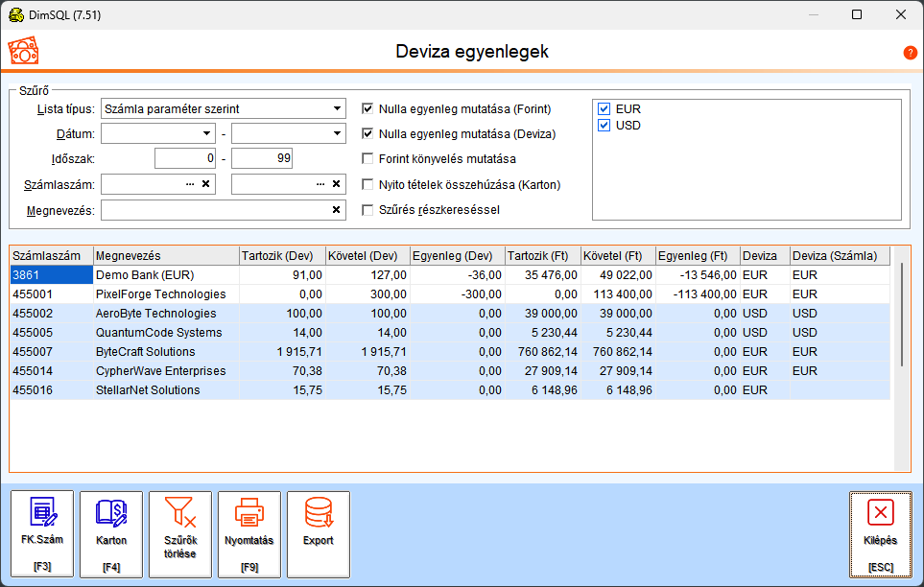
Task: Maximize the DimSQL window
Action: tap(857, 14)
